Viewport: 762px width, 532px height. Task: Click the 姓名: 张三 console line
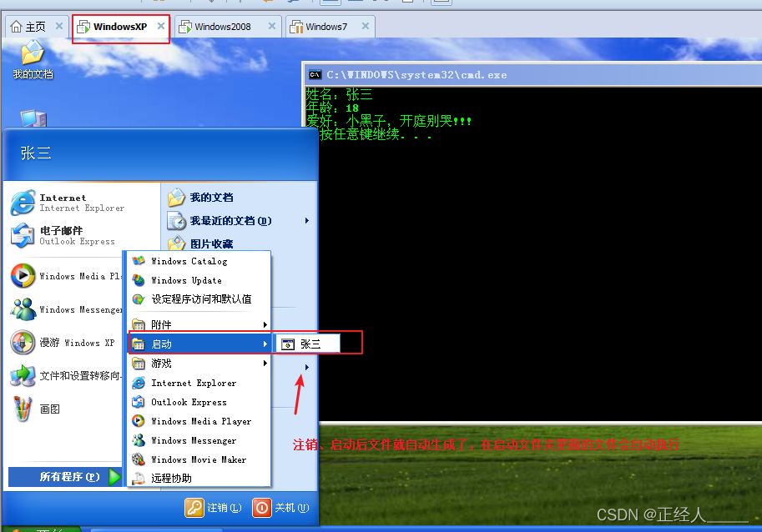pos(339,94)
